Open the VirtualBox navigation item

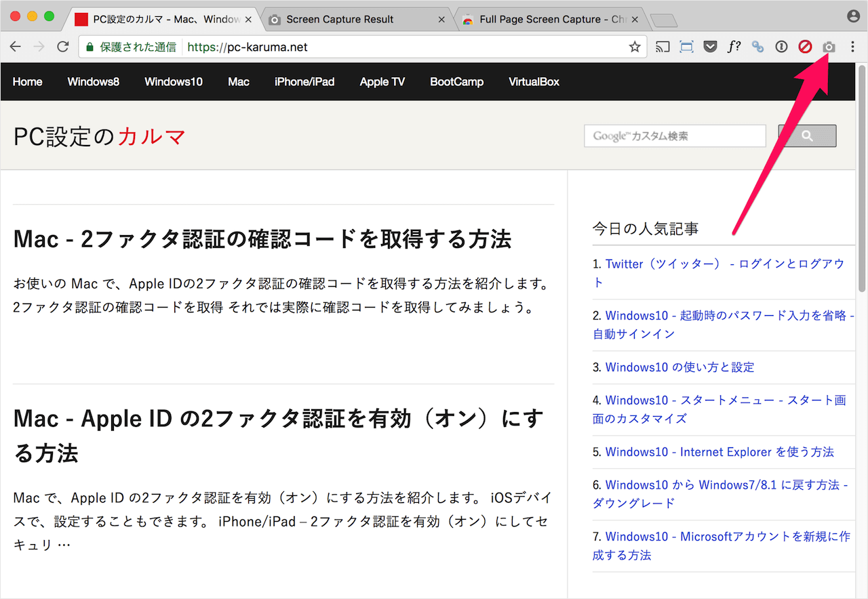[x=534, y=82]
